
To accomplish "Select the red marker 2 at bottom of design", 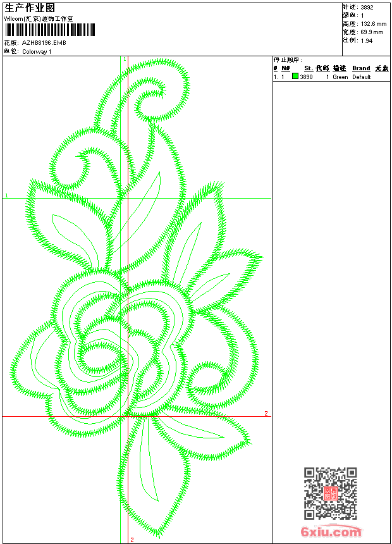I will click(132, 540).
